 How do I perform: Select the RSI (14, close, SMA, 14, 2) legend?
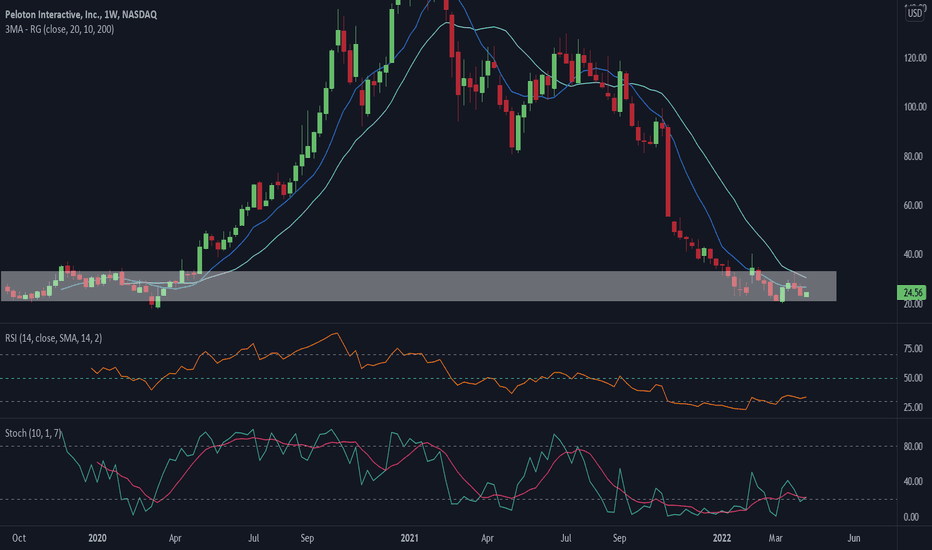click(x=53, y=338)
